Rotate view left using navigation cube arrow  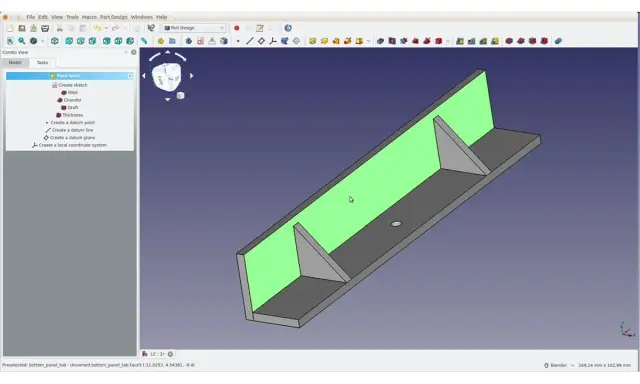[x=144, y=75]
